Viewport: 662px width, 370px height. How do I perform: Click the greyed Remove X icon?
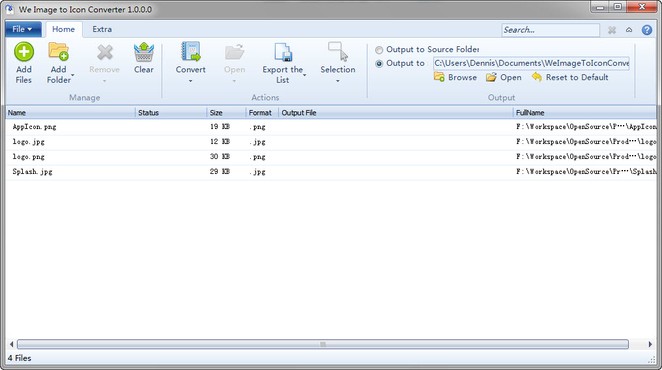[x=105, y=52]
